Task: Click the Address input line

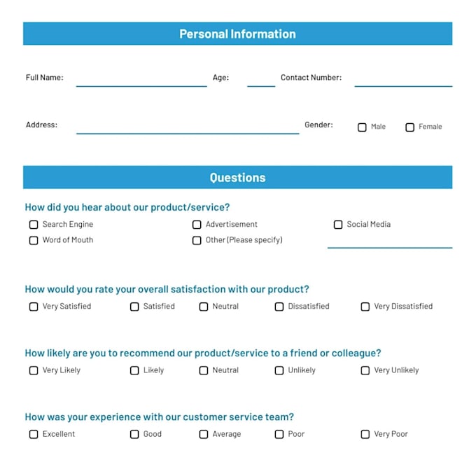Action: point(188,128)
